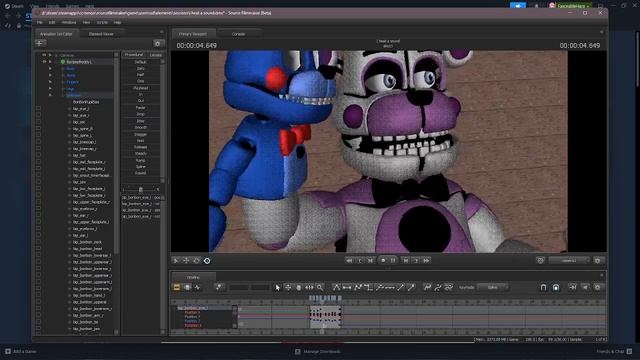The image size is (640, 360).
Task: Click the viewport screen manipulator circle tool
Action: [207, 260]
